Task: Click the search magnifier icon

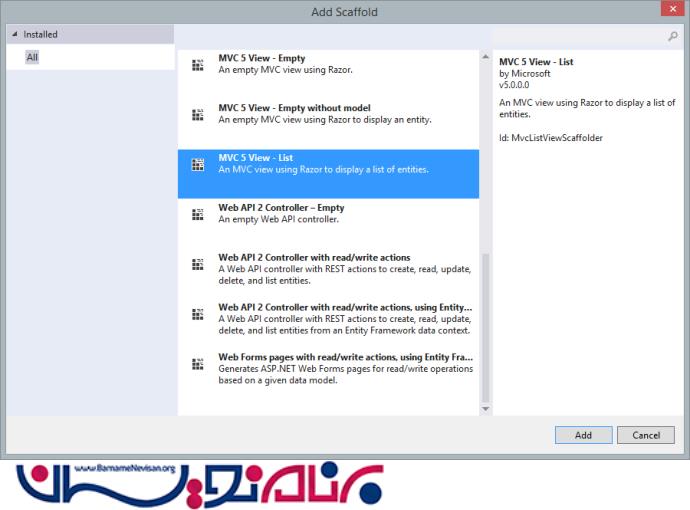Action: 673,36
